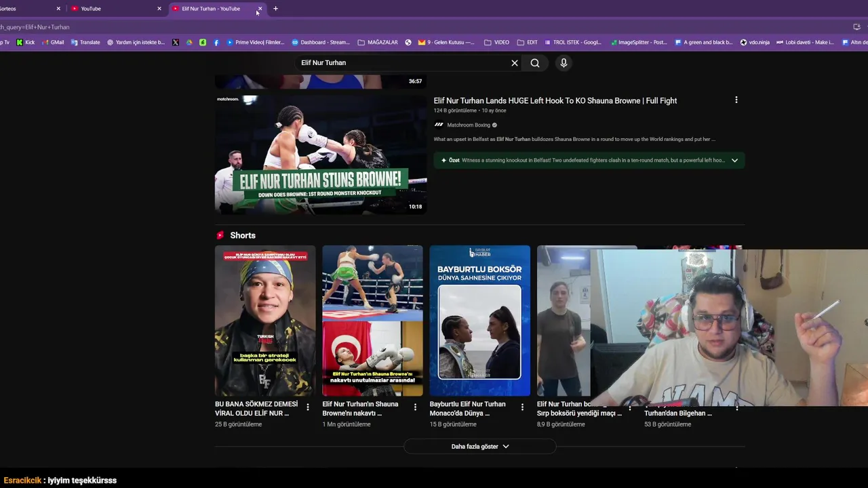Viewport: 868px width, 488px height.
Task: Start voice search with the microphone icon
Action: coord(564,63)
